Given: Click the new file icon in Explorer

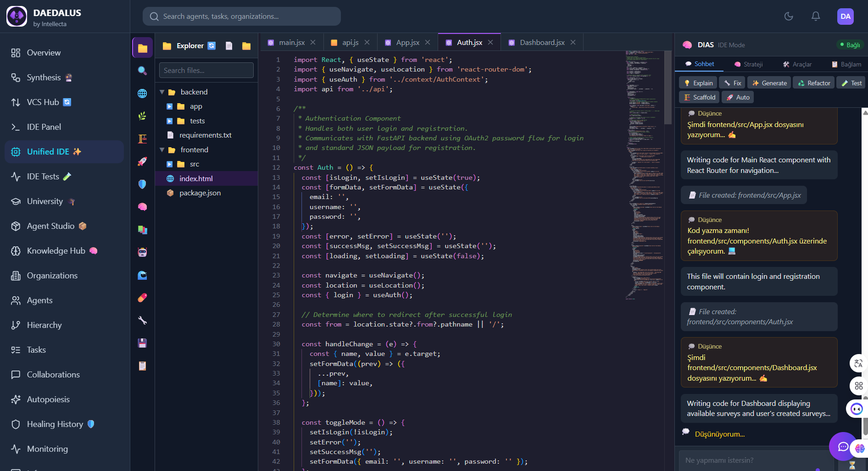Looking at the screenshot, I should [x=229, y=46].
